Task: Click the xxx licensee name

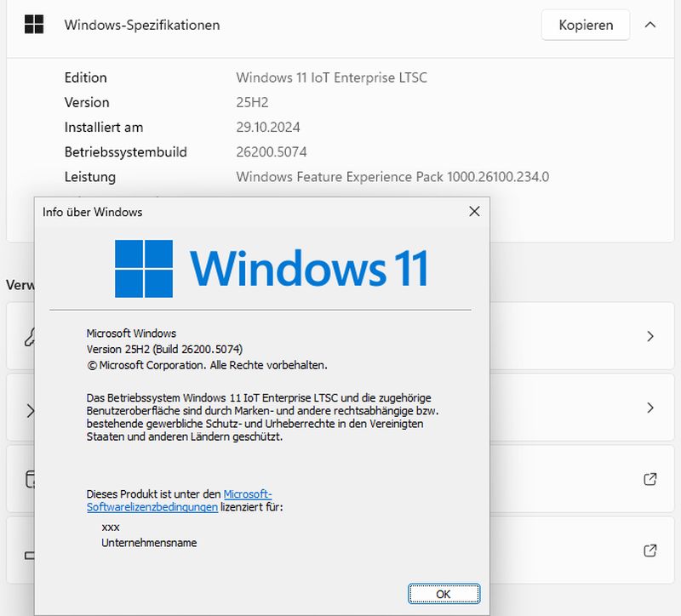Action: pyautogui.click(x=111, y=528)
